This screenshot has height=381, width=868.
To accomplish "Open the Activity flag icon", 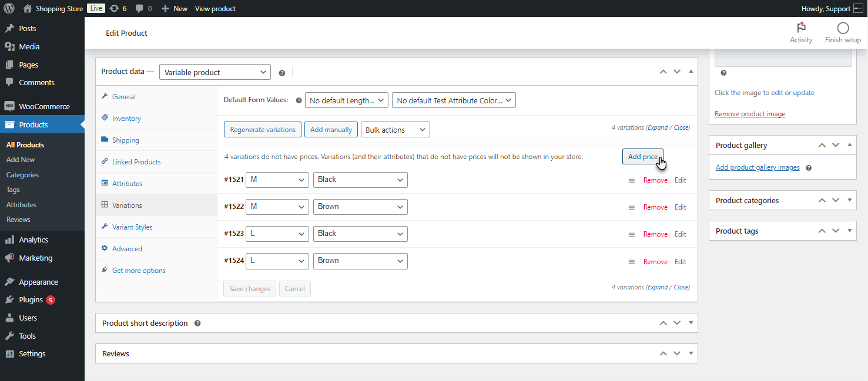I will (x=801, y=28).
